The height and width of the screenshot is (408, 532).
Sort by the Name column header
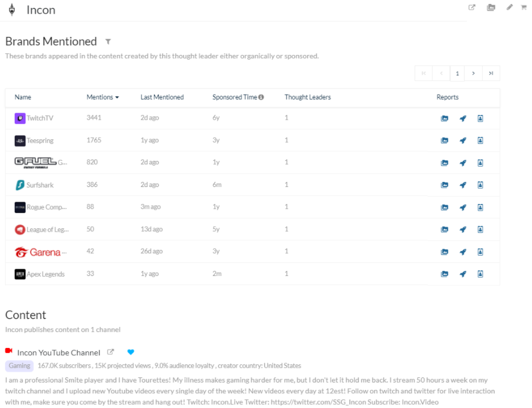coord(23,97)
